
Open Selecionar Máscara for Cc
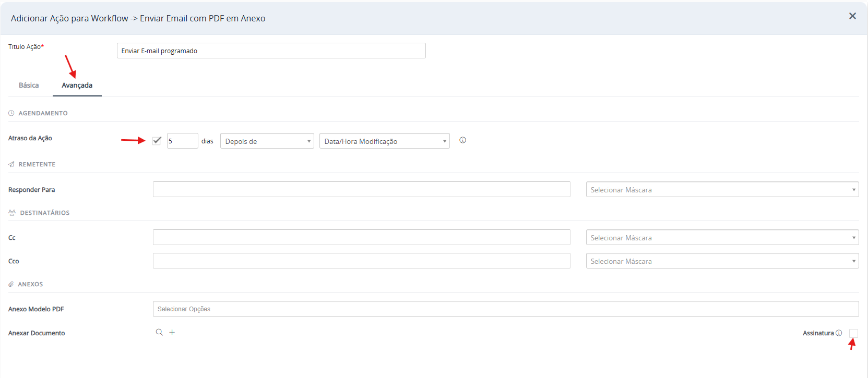click(x=722, y=237)
